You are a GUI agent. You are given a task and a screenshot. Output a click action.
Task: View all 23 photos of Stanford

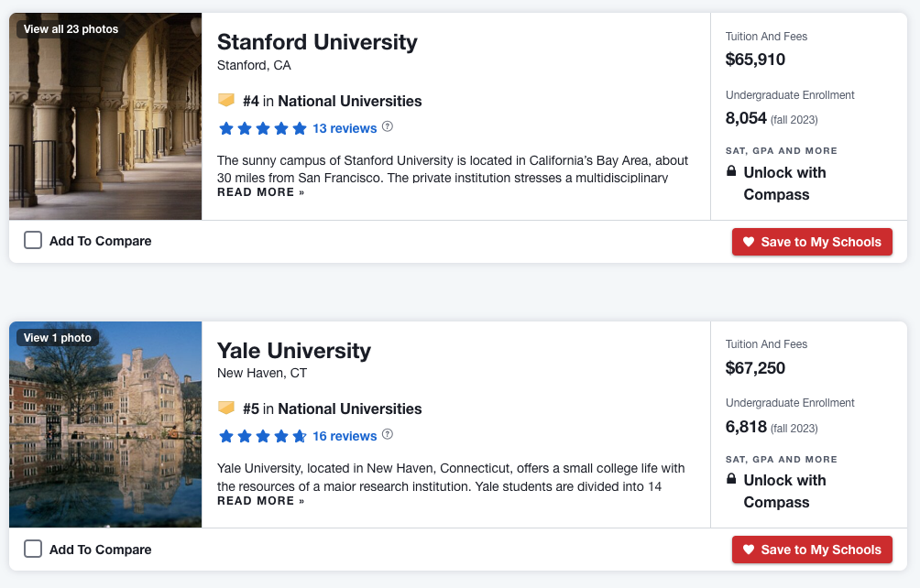(x=71, y=29)
